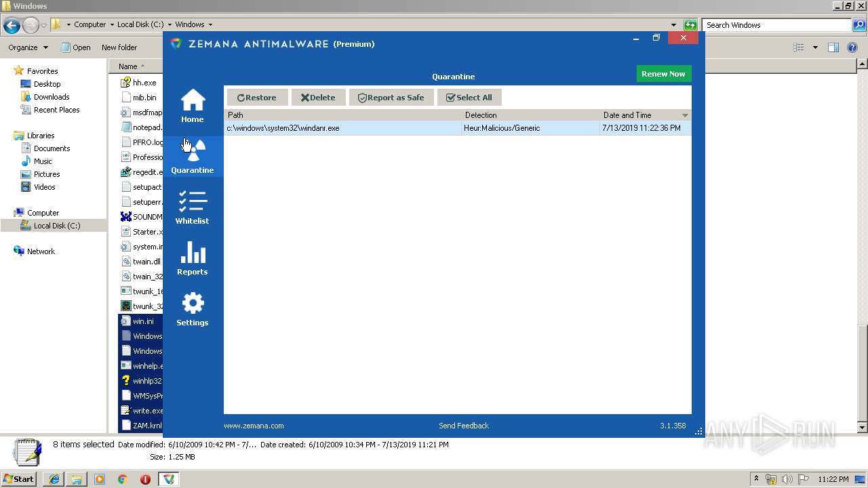Sort by the Detection column header

(531, 115)
